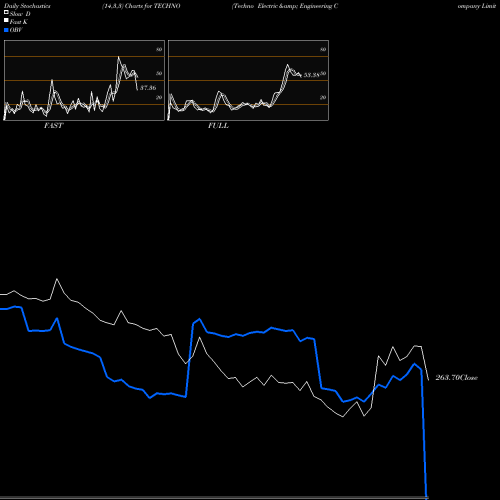Click the 'Slow D' legend label
The width and height of the screenshot is (500, 500).
point(20,14)
